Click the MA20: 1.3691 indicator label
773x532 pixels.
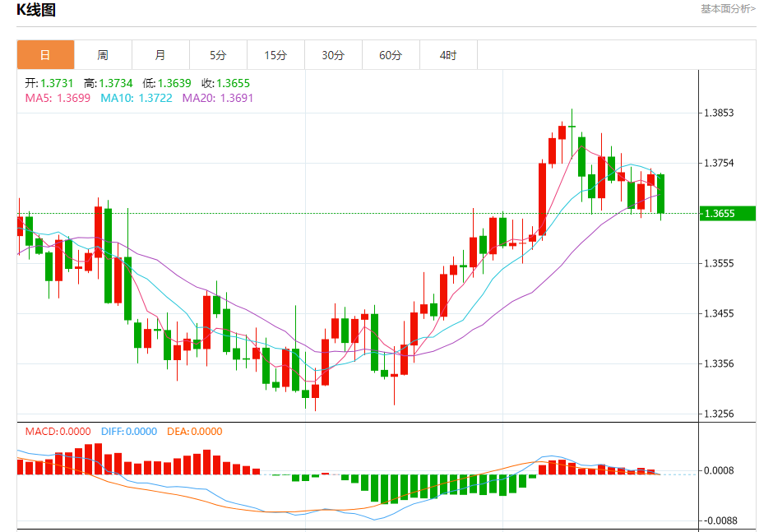[x=218, y=98]
